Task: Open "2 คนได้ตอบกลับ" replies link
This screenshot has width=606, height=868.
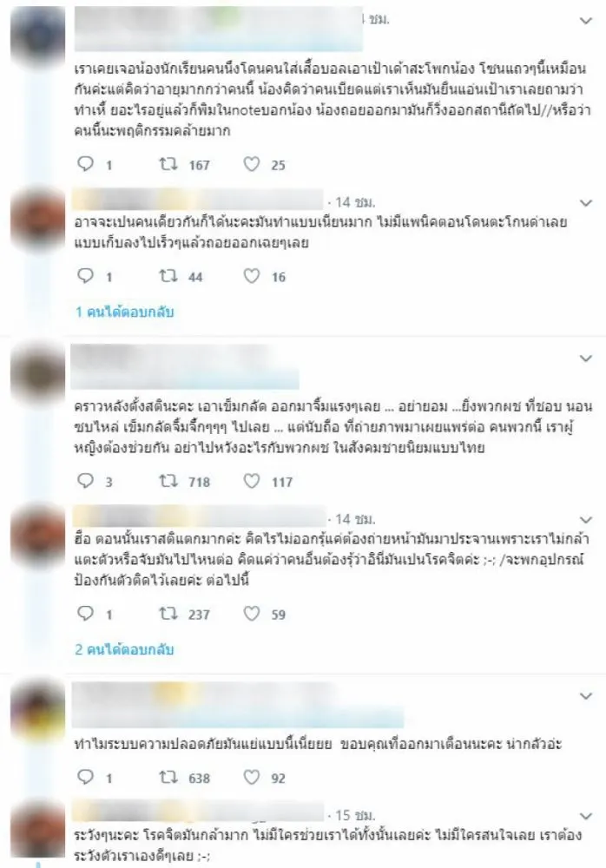Action: pyautogui.click(x=125, y=648)
